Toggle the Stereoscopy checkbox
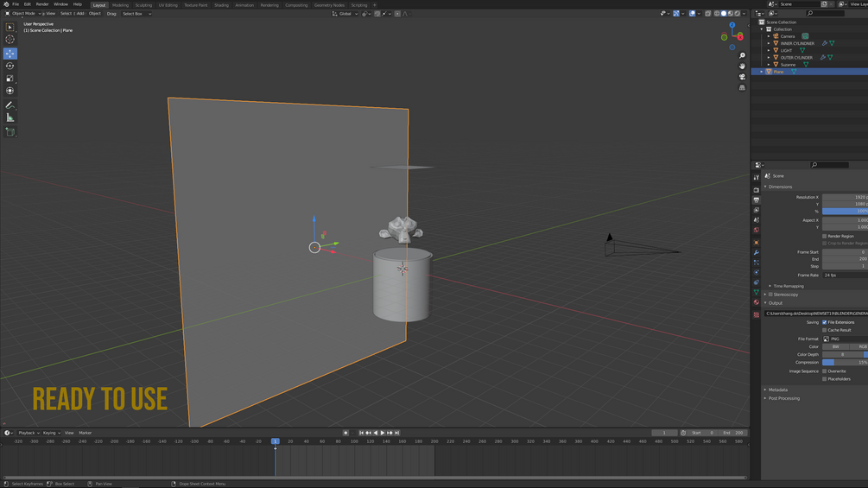This screenshot has width=868, height=488. pos(770,295)
